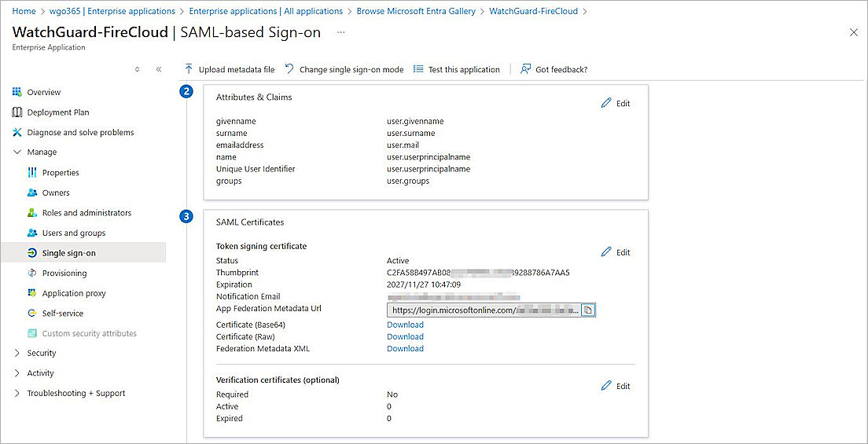
Task: Download Certificate (Raw)
Action: coord(405,336)
